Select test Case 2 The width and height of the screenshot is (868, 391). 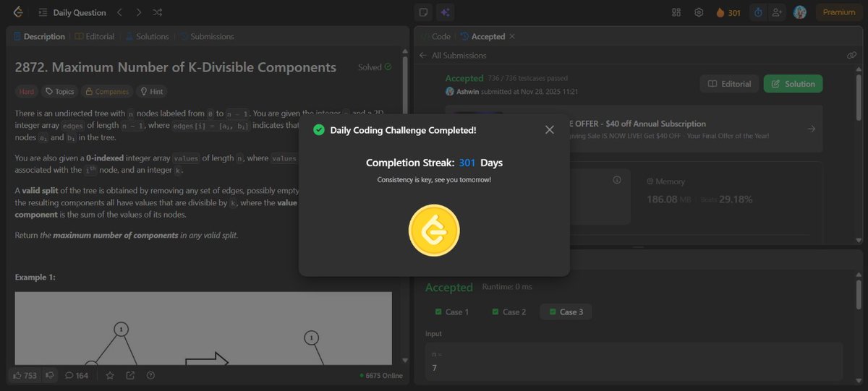(509, 312)
